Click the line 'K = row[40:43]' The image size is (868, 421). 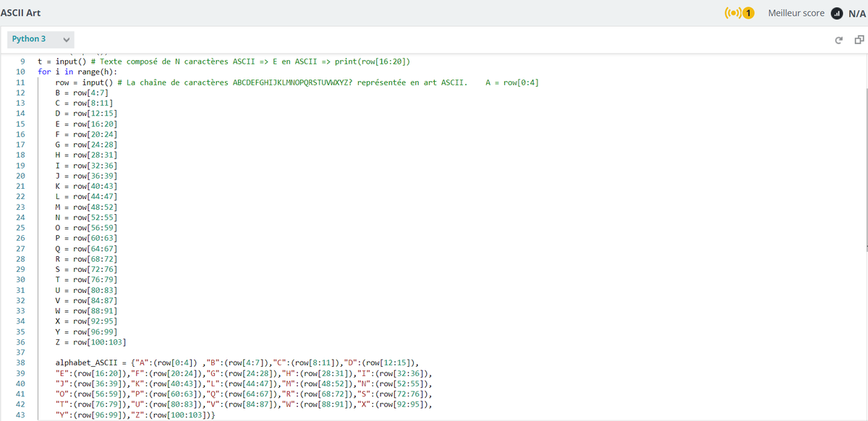pyautogui.click(x=87, y=186)
